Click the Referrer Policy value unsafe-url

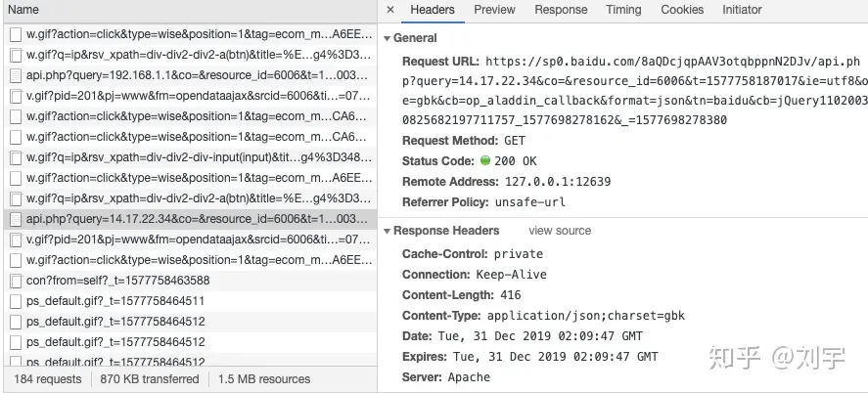[530, 202]
